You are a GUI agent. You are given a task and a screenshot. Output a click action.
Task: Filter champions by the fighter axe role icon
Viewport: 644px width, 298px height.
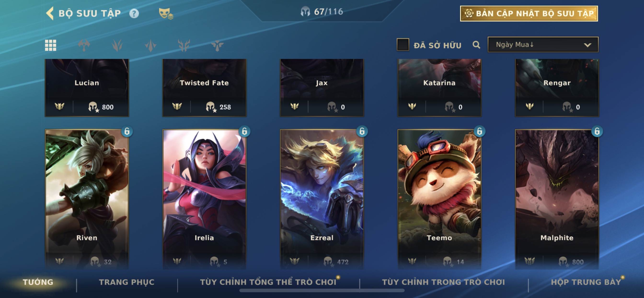(x=84, y=45)
